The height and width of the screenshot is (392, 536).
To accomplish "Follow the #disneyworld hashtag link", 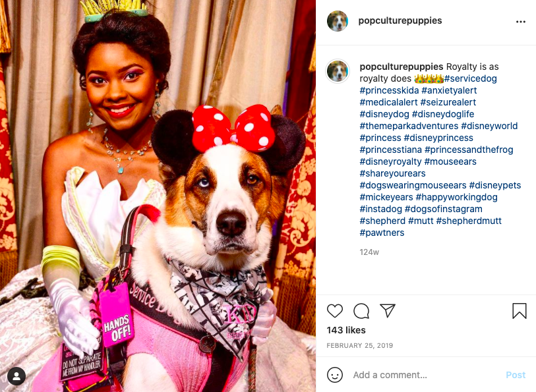I will [489, 126].
